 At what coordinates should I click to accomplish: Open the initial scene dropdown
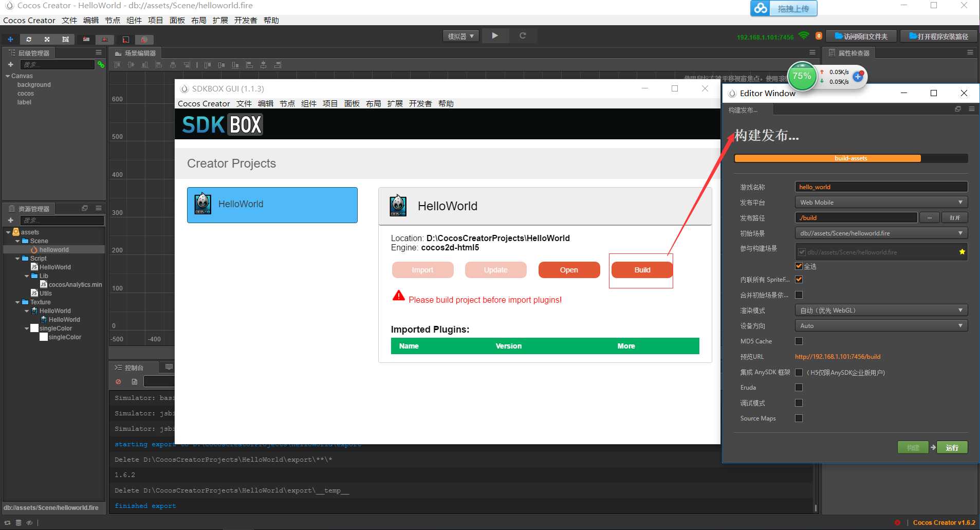(x=881, y=233)
